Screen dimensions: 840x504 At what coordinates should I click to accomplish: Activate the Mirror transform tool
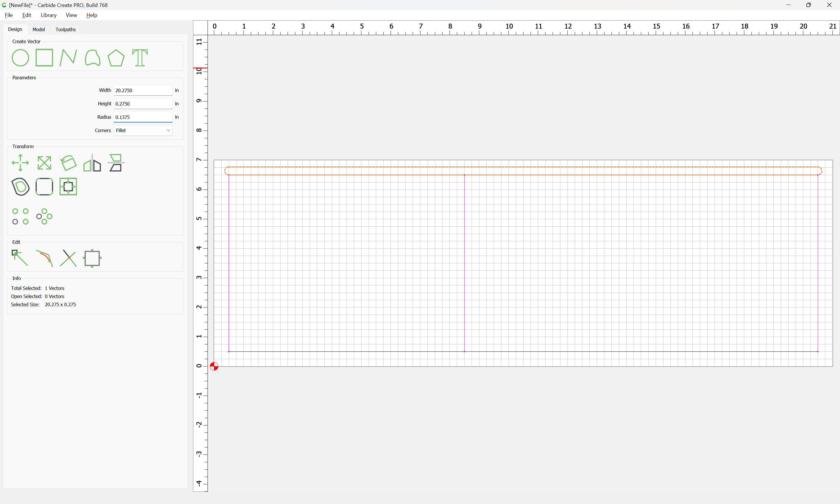[x=92, y=163]
